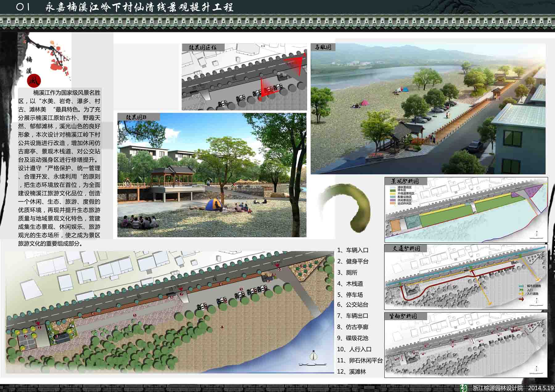This screenshot has height=392, width=555.
Task: Click the cyan 城市主道路 arrow legend icon
Action: [521, 286]
